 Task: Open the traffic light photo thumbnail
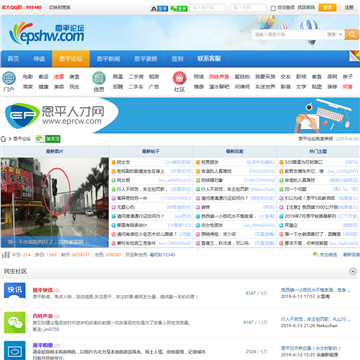[55, 202]
